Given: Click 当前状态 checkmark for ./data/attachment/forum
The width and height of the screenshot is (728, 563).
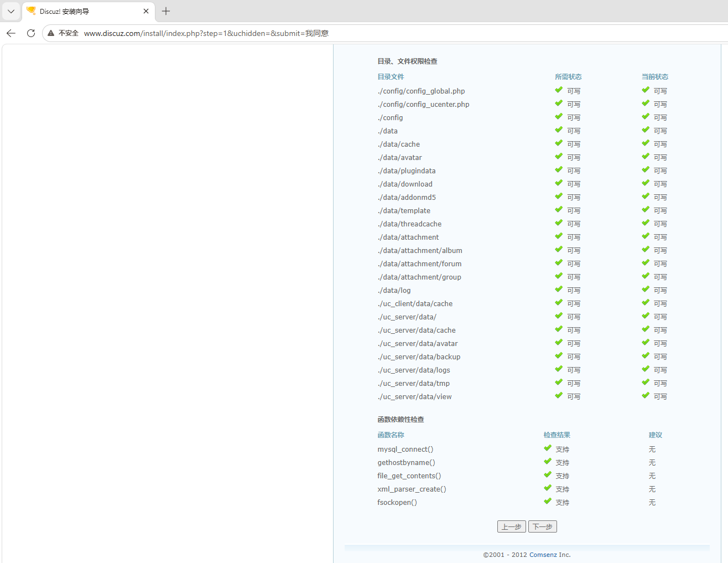Looking at the screenshot, I should click(646, 263).
